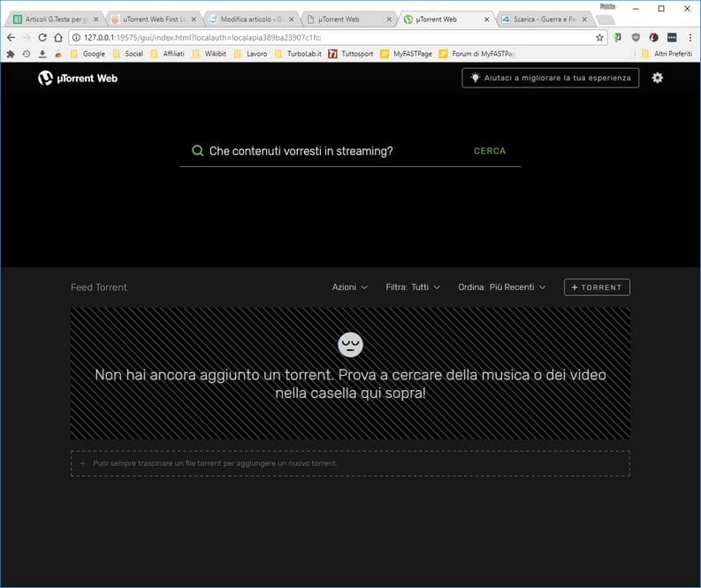Open history bookmark icon

pyautogui.click(x=27, y=54)
